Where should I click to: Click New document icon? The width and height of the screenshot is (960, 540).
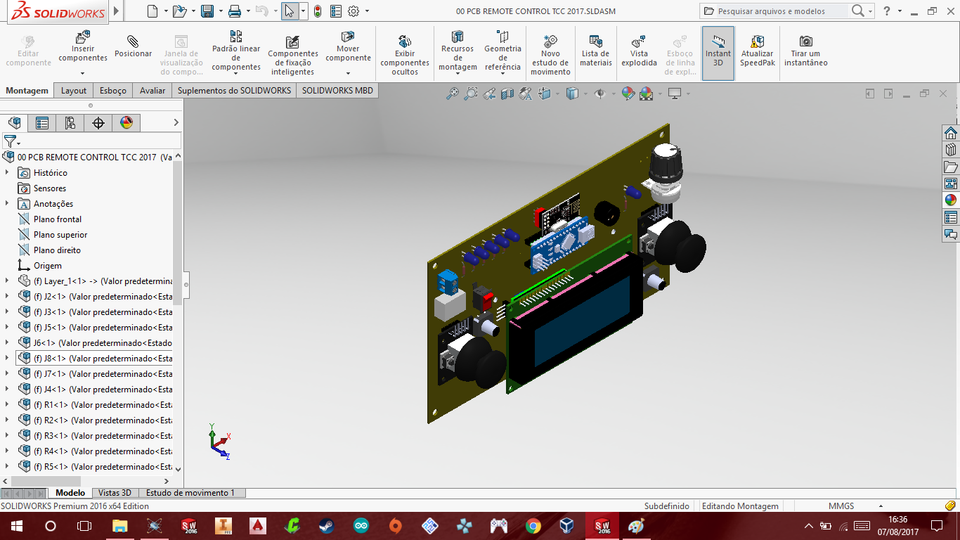152,11
